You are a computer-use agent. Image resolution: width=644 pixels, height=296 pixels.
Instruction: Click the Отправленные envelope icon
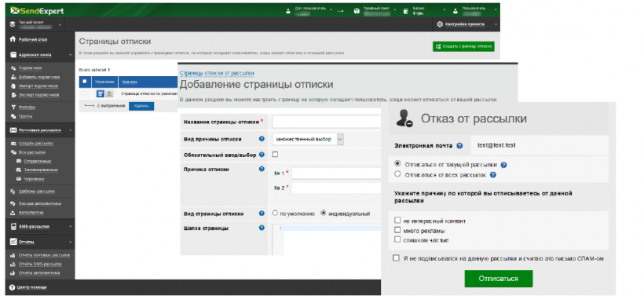click(x=19, y=161)
